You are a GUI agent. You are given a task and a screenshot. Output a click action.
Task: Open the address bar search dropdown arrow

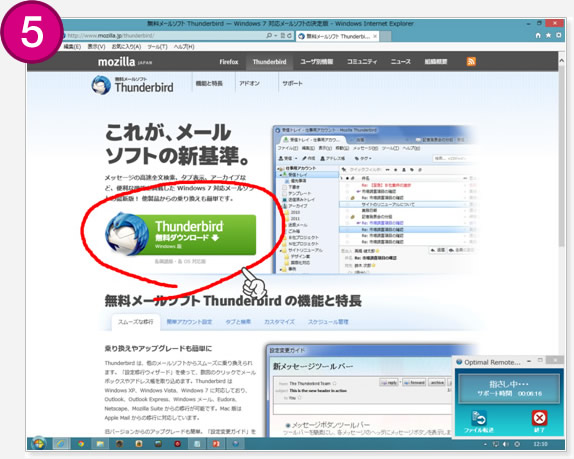click(x=275, y=36)
